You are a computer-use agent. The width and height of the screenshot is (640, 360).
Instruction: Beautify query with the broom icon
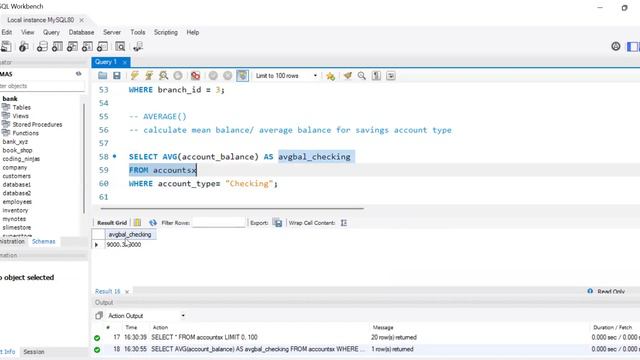348,76
